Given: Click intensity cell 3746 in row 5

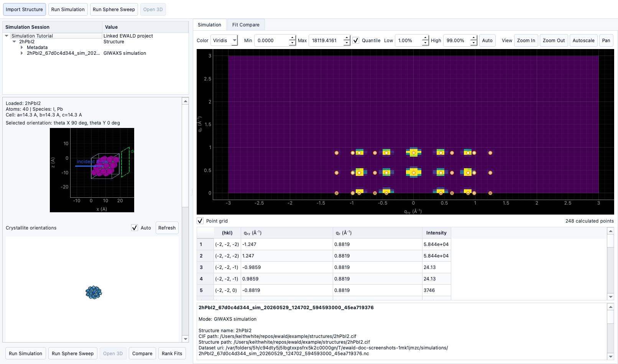Looking at the screenshot, I should 436,290.
